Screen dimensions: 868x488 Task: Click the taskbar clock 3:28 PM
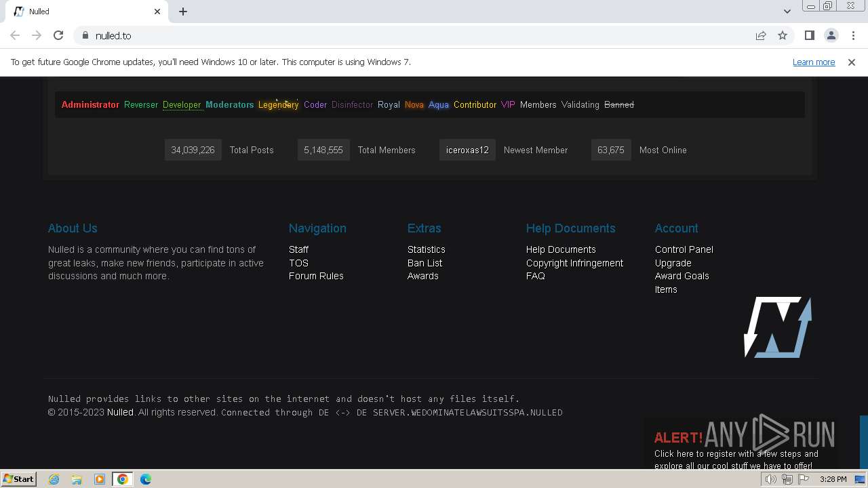(x=833, y=479)
